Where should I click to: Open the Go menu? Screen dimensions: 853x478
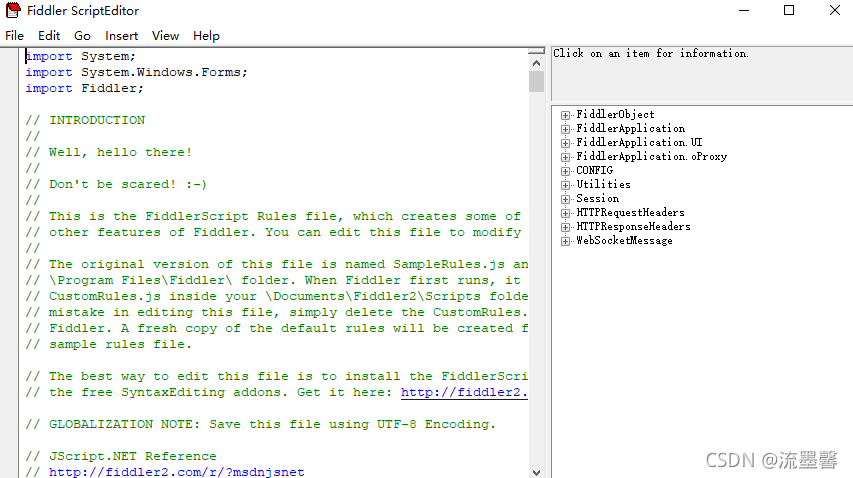click(82, 36)
